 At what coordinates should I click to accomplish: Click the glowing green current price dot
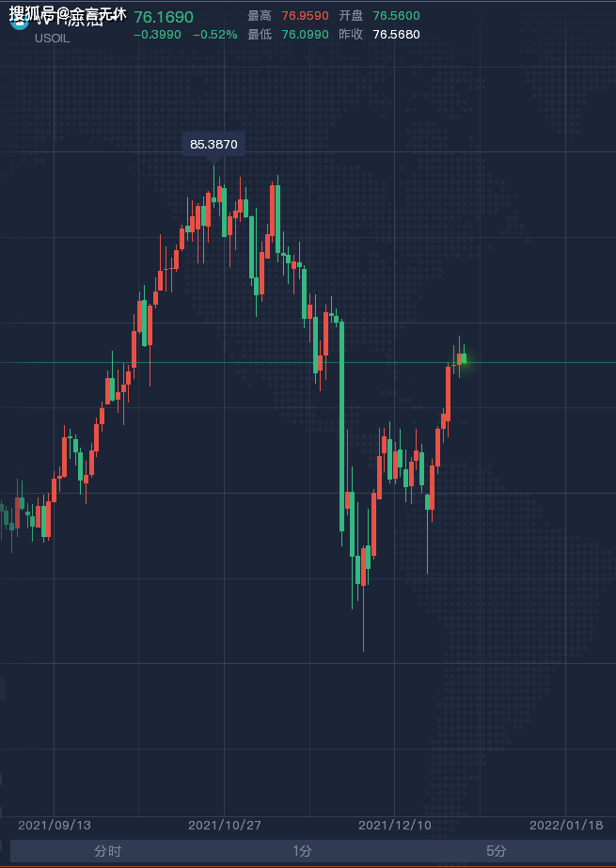(464, 360)
